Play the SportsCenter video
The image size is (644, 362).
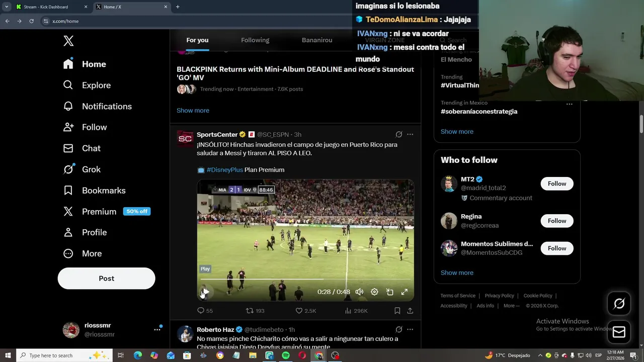pyautogui.click(x=206, y=292)
